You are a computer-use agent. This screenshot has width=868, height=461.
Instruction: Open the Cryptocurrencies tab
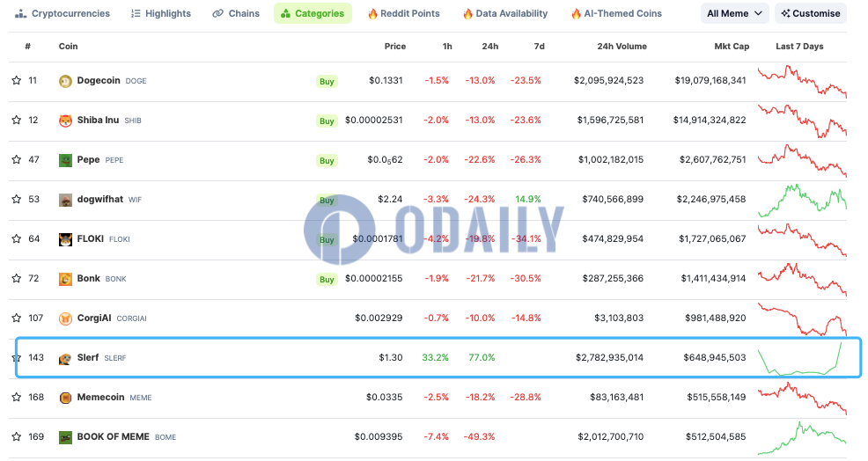coord(62,13)
